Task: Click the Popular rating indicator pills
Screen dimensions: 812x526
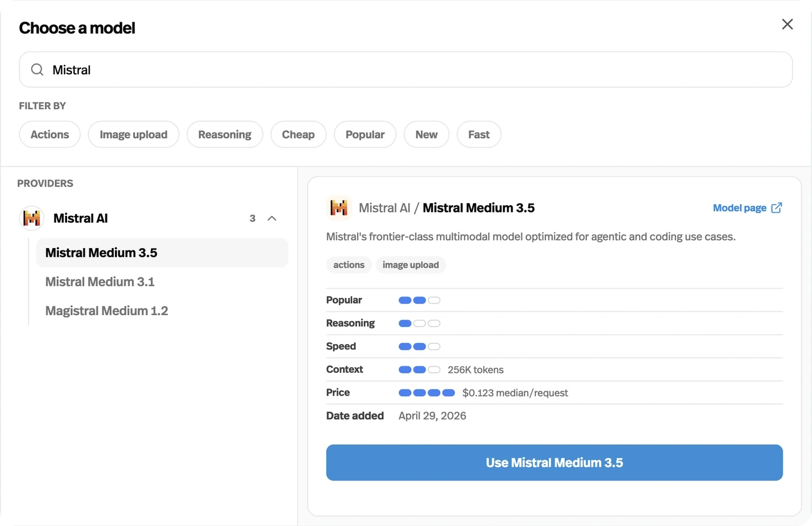Action: pyautogui.click(x=419, y=300)
